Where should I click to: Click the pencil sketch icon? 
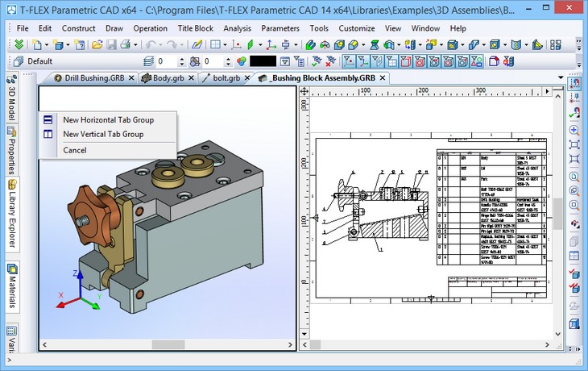[x=197, y=45]
